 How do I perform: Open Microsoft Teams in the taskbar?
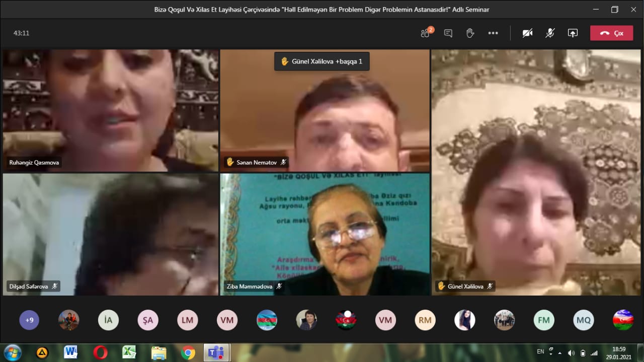coord(217,352)
